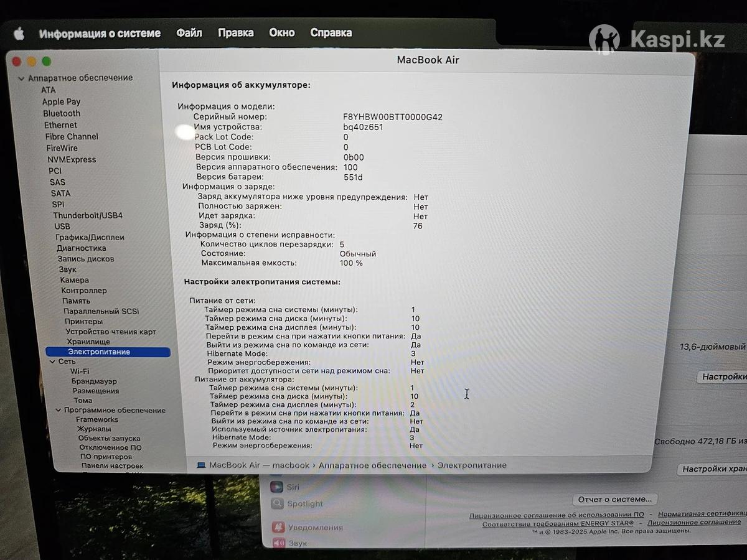Screen dimensions: 747x560
Task: Click the battery serial number value F8YHBW00BTT0000G42
Action: (x=393, y=117)
